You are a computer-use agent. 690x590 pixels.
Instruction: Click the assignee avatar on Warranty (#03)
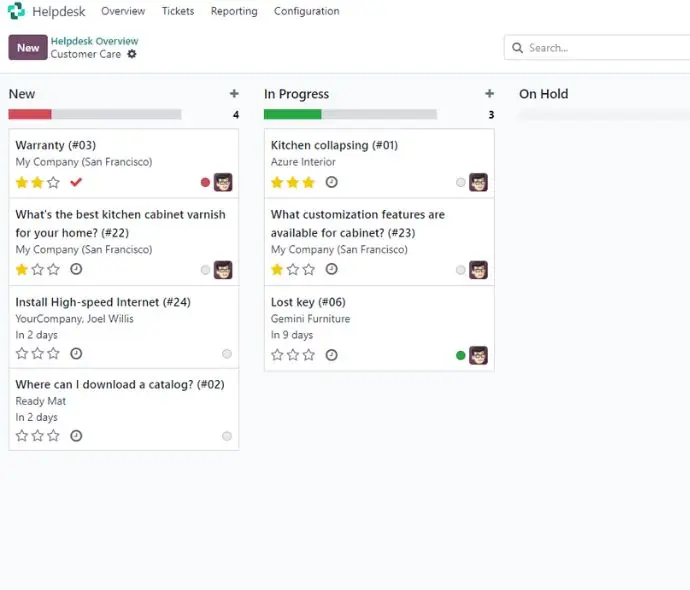click(x=223, y=182)
